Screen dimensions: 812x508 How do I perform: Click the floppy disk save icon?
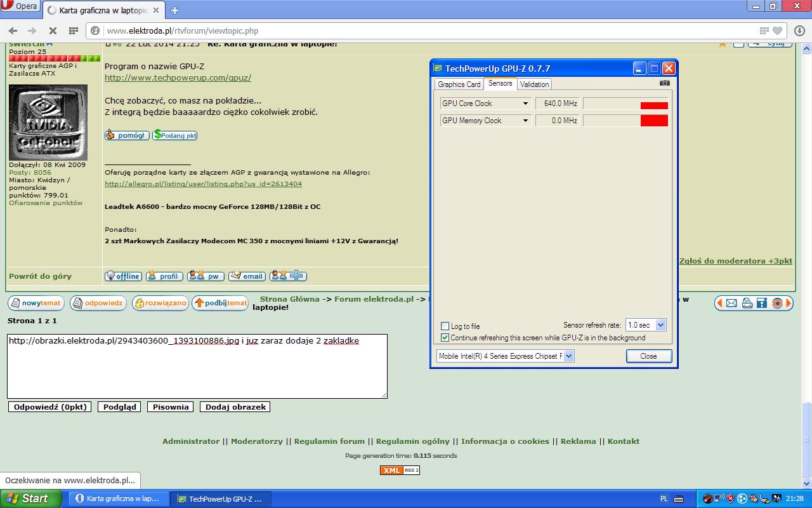click(x=762, y=304)
